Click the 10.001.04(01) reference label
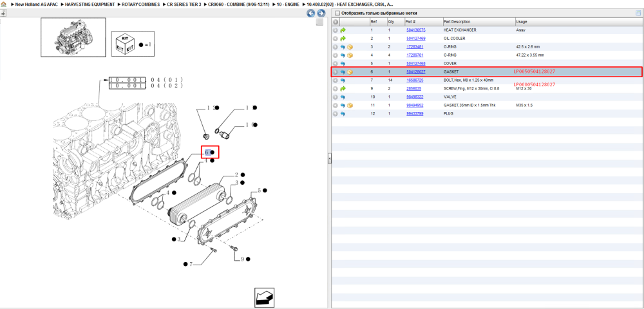 pyautogui.click(x=146, y=80)
